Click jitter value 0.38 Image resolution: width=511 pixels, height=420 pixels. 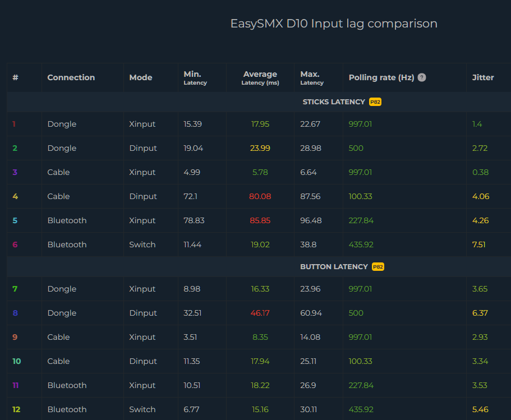click(480, 172)
